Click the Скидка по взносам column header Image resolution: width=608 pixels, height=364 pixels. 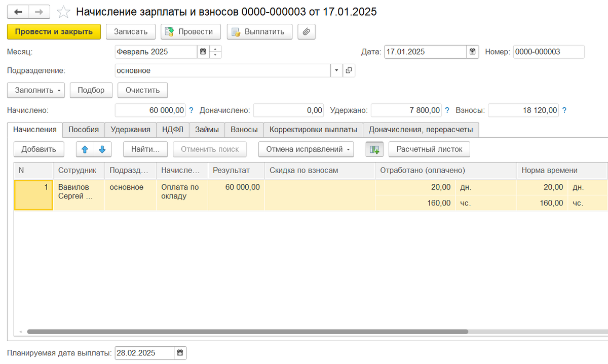tap(320, 171)
